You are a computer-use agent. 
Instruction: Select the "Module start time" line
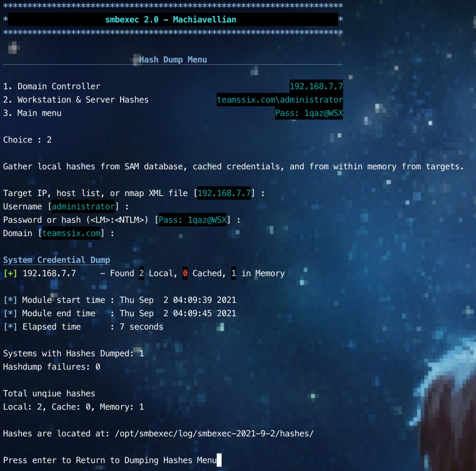(x=120, y=300)
